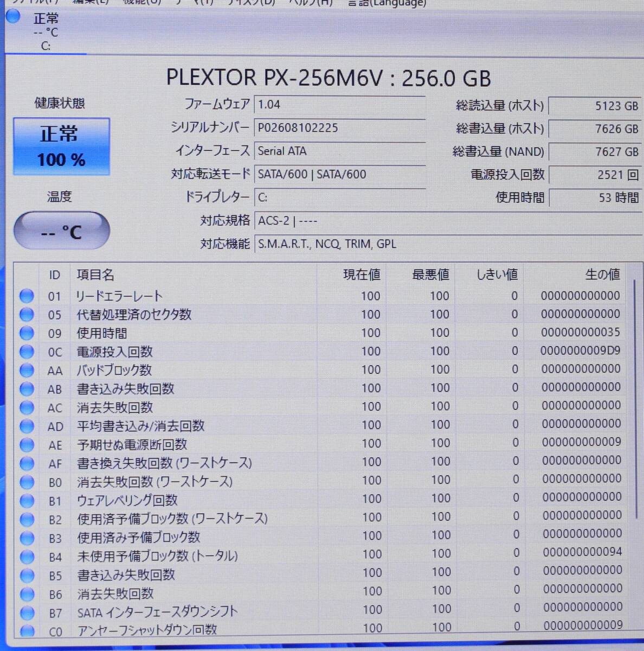Click the blue status dot for リードエラーレート

tap(27, 296)
